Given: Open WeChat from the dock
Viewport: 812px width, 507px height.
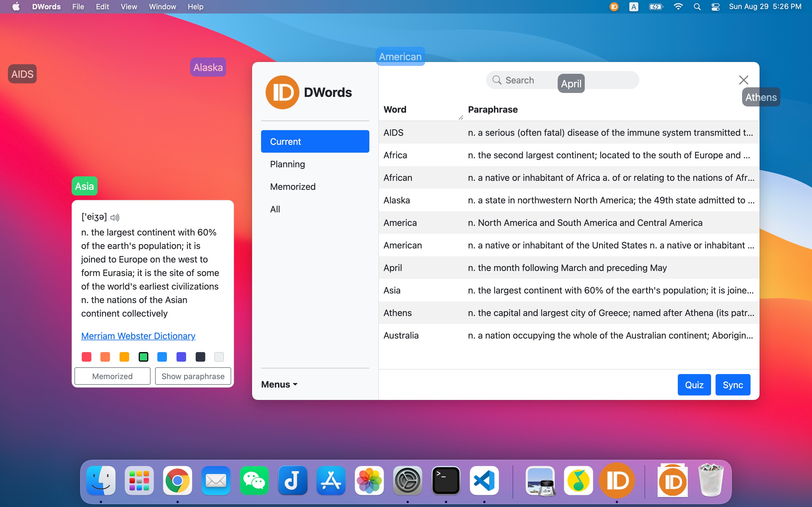Looking at the screenshot, I should click(254, 481).
